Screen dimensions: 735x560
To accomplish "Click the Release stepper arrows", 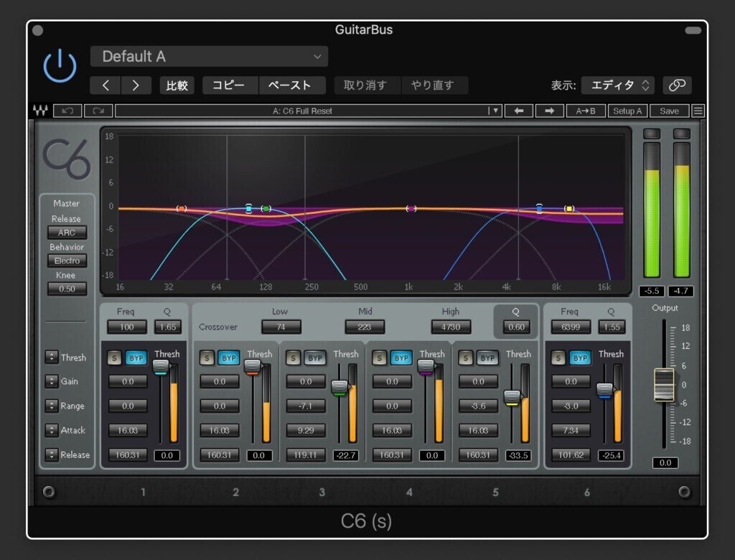I will point(52,454).
